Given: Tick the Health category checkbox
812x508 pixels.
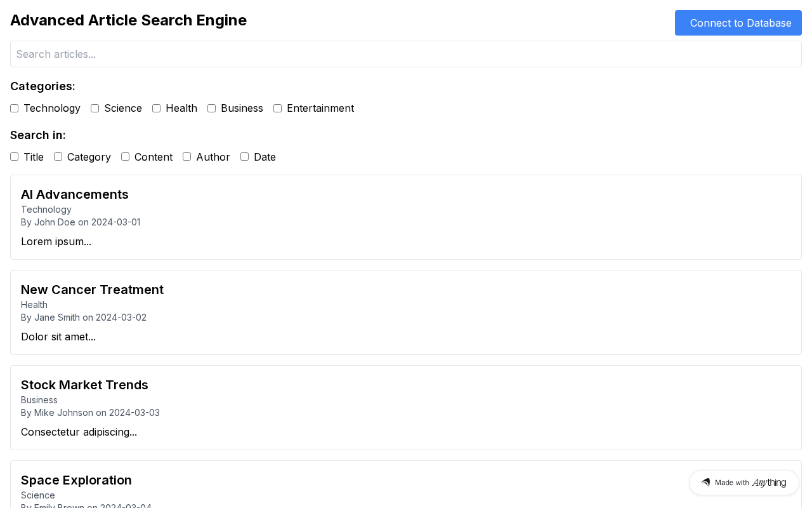Looking at the screenshot, I should [x=157, y=109].
